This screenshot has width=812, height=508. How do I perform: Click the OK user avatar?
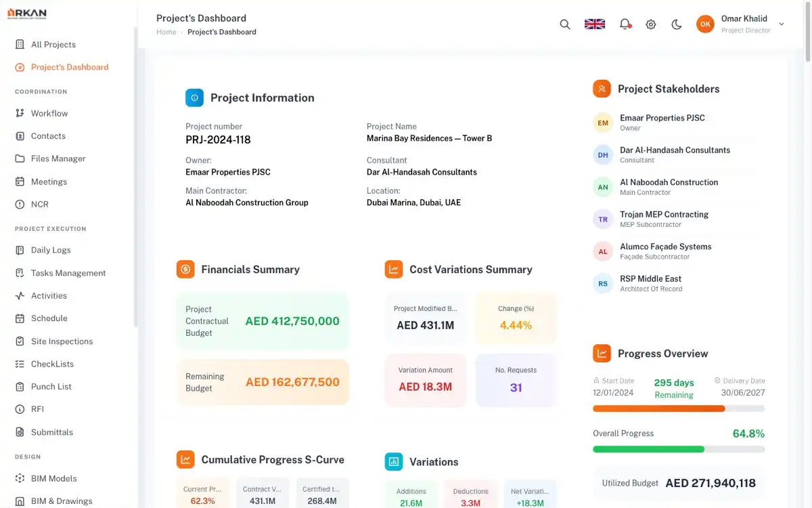[x=705, y=24]
